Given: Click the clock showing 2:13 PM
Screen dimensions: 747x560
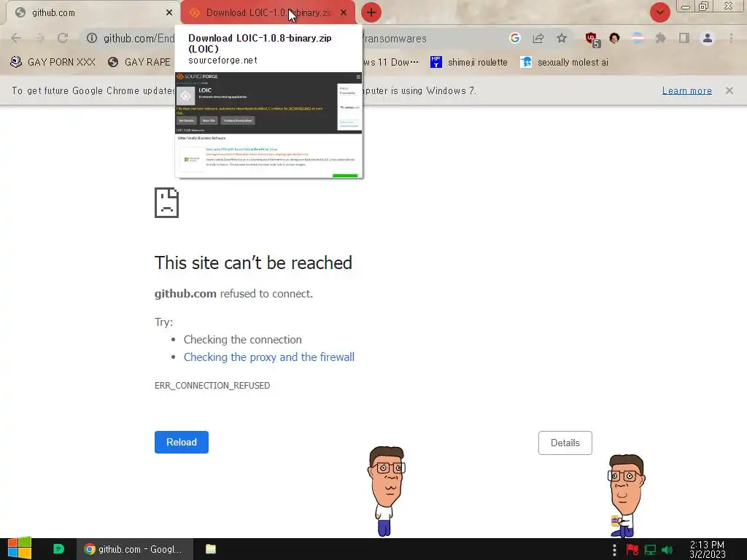Looking at the screenshot, I should pos(708,550).
